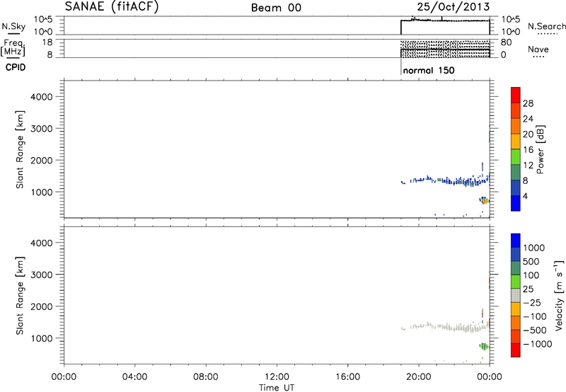Click the 2000 km tick in velocity panel
566x392 pixels.
pos(41,306)
